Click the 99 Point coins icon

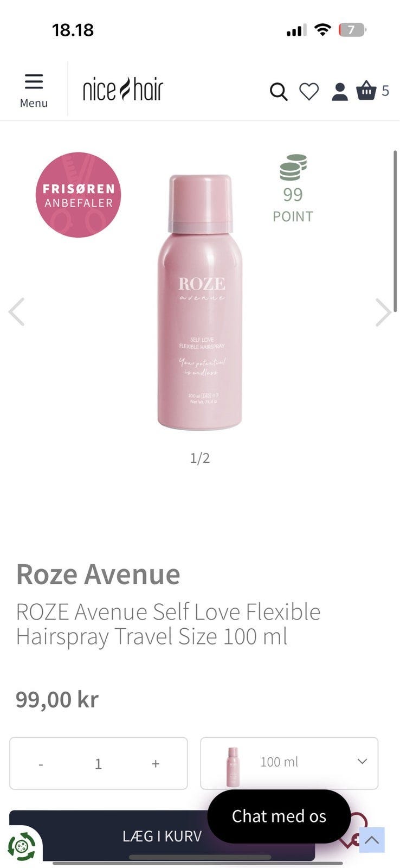pyautogui.click(x=293, y=168)
